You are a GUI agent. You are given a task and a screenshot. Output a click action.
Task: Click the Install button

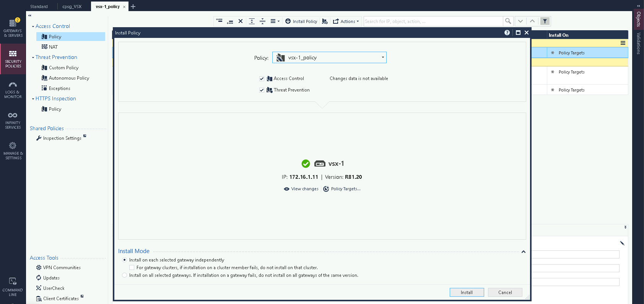click(x=467, y=293)
